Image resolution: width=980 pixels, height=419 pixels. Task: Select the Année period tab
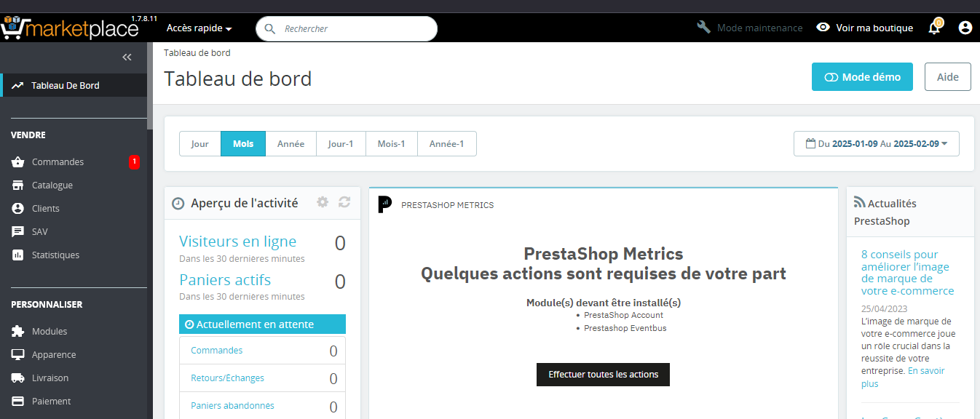[x=291, y=143]
